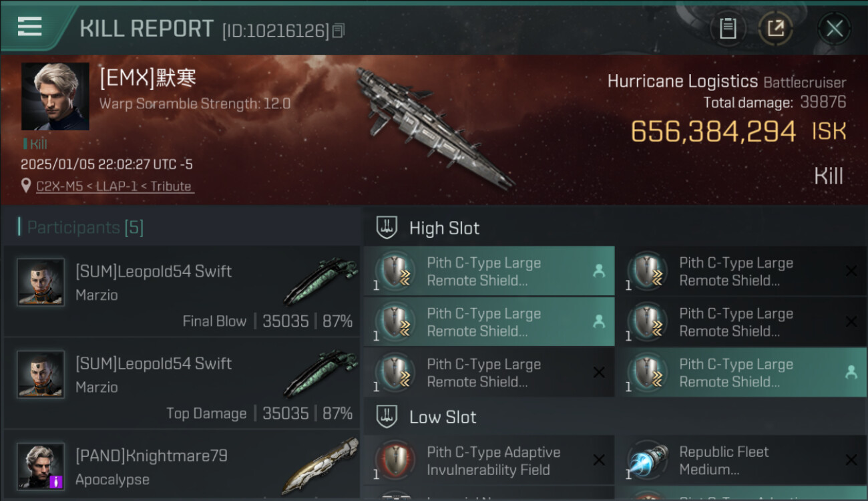Select Pith C-Type Adaptive Invulnerability Field
Screen dimensions: 868x501
click(x=489, y=460)
